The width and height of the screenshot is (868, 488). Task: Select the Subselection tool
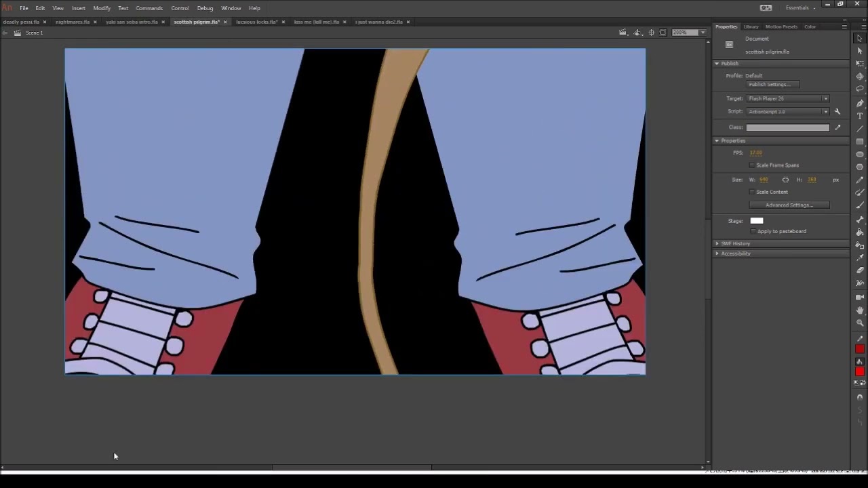[x=860, y=51]
